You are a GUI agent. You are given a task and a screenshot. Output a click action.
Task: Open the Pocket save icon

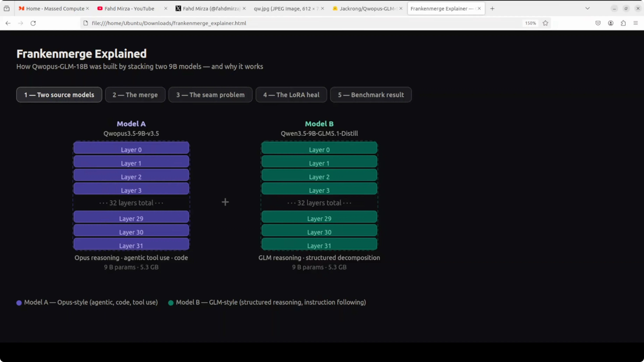(598, 23)
